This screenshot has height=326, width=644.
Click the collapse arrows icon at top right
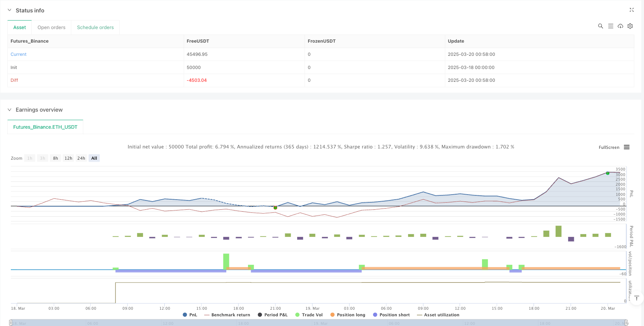click(632, 10)
